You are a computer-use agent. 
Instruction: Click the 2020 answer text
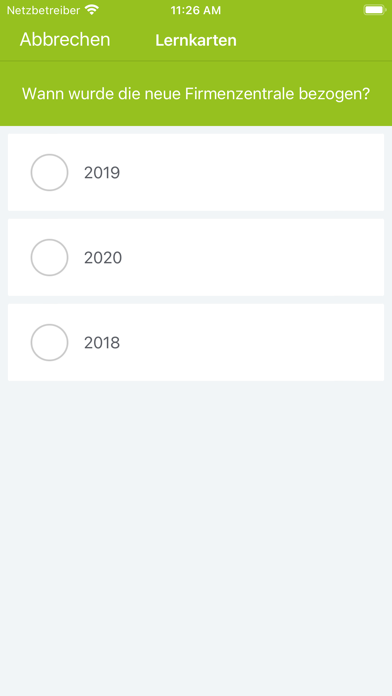tap(103, 258)
